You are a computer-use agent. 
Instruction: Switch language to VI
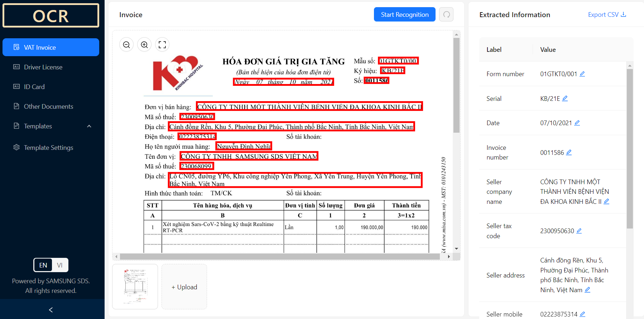(x=60, y=265)
